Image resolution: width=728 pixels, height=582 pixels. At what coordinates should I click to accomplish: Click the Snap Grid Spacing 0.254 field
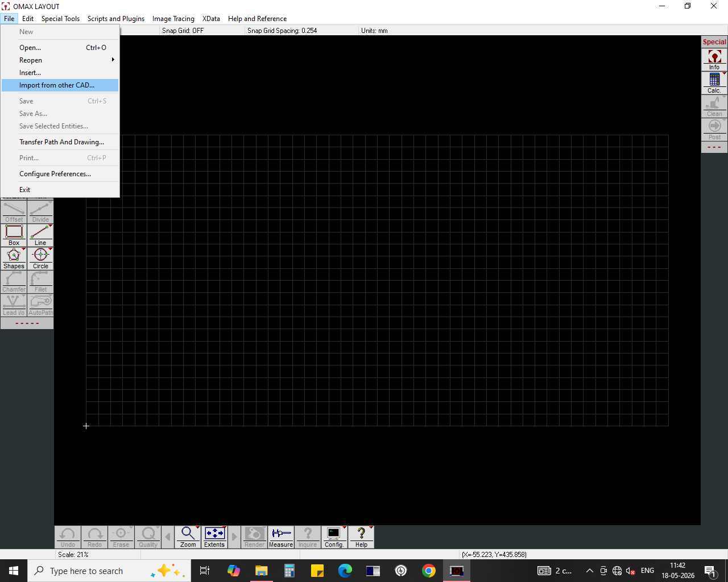pos(282,31)
